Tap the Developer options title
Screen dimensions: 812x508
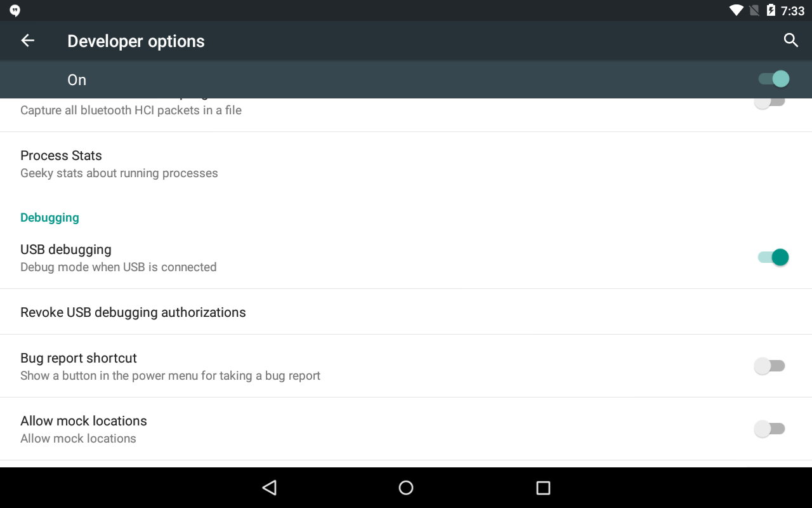pyautogui.click(x=136, y=41)
